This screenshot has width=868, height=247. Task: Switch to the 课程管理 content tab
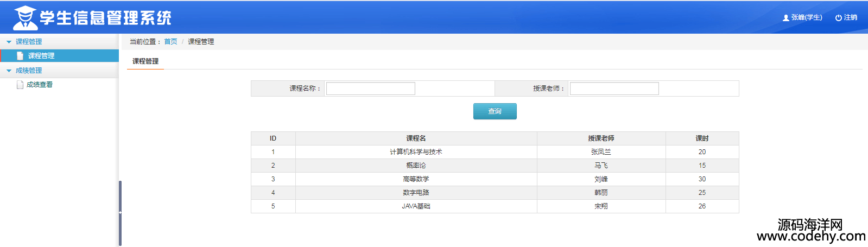tap(145, 61)
